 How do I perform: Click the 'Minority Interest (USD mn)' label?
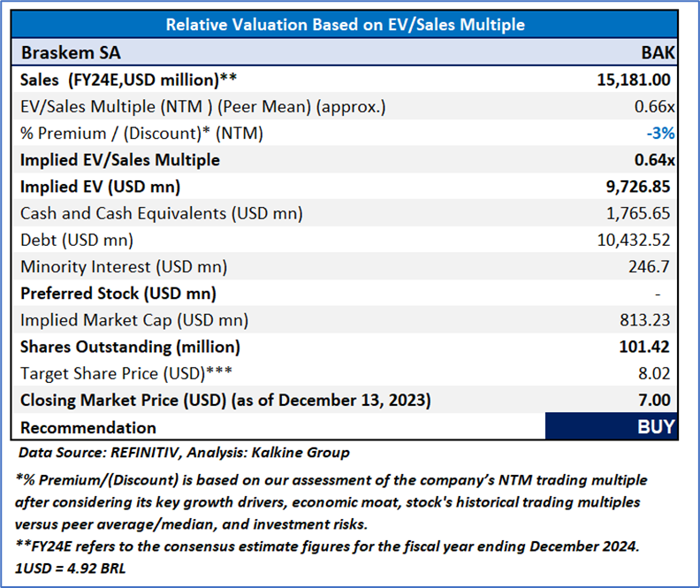[124, 266]
